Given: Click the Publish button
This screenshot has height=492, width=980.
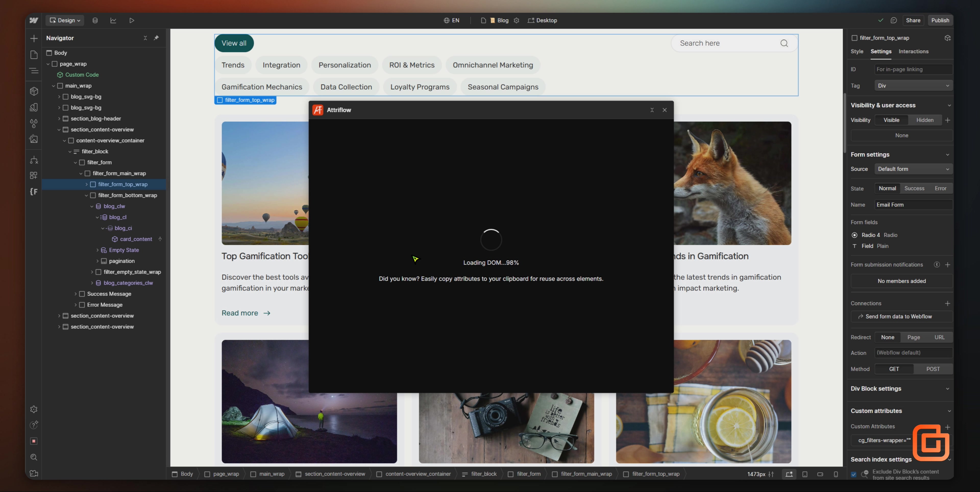Looking at the screenshot, I should click(x=940, y=21).
